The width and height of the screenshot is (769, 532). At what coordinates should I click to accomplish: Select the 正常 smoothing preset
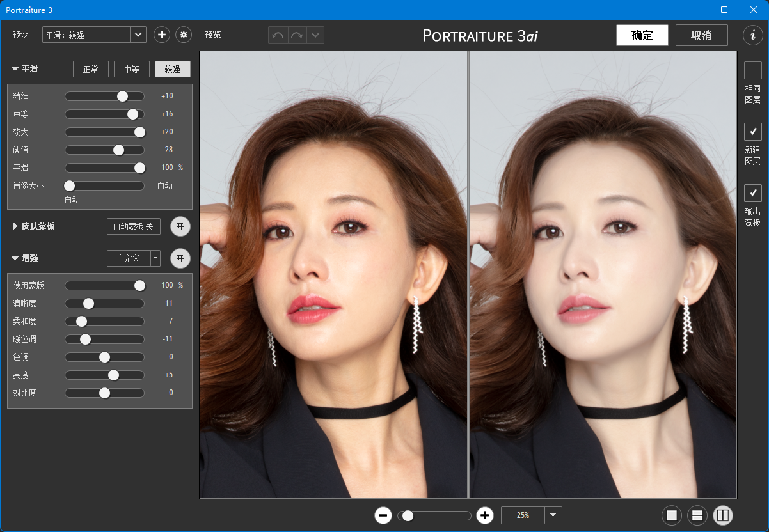[x=91, y=69]
